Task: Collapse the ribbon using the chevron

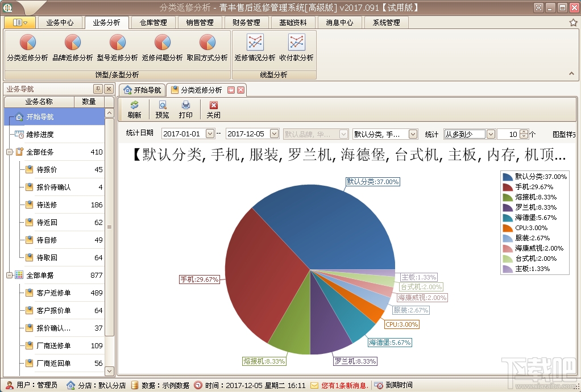Action: point(572,73)
